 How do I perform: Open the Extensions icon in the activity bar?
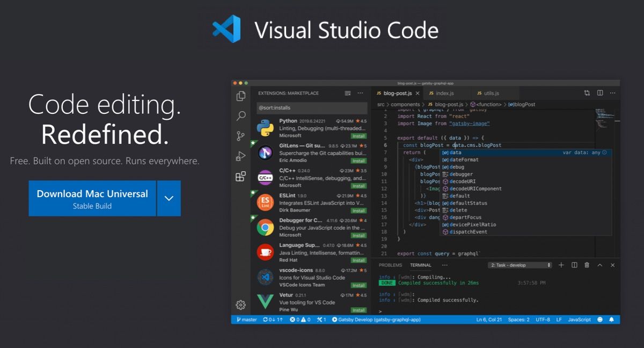coord(240,176)
